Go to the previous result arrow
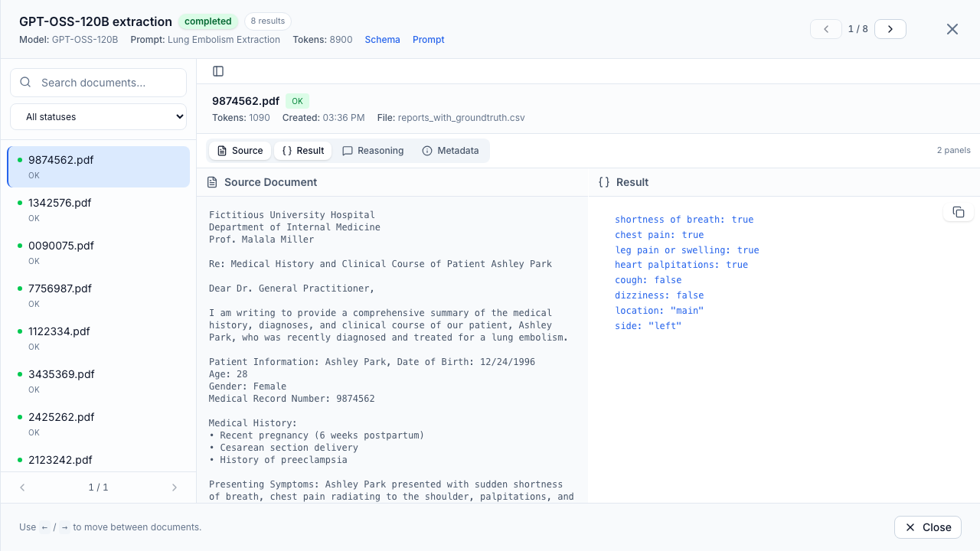This screenshot has width=980, height=551. tap(826, 29)
